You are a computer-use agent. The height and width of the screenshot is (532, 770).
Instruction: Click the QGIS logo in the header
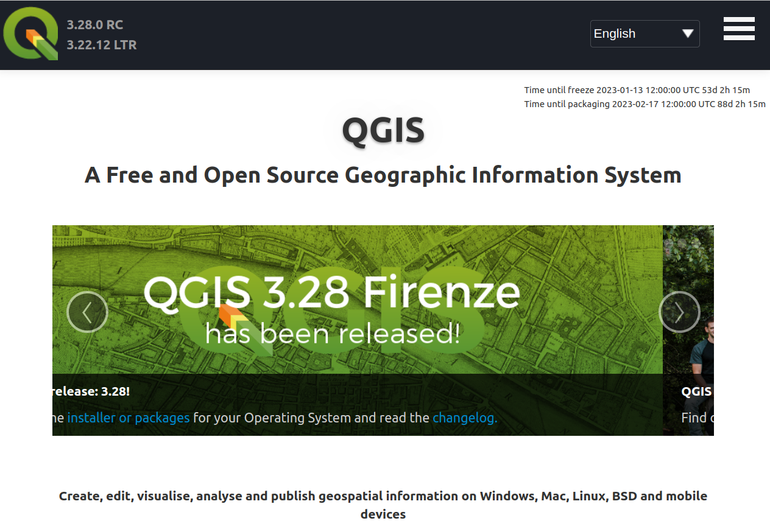(x=30, y=33)
